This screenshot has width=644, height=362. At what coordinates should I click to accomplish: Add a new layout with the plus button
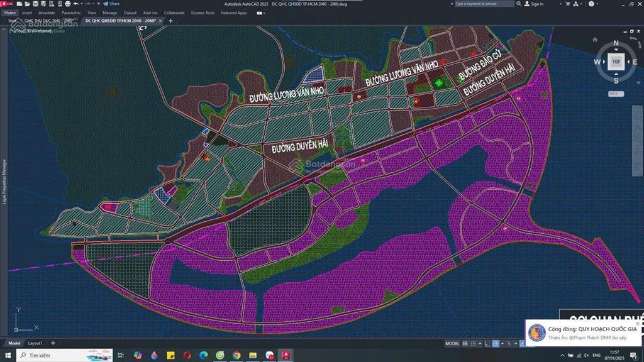tap(53, 343)
